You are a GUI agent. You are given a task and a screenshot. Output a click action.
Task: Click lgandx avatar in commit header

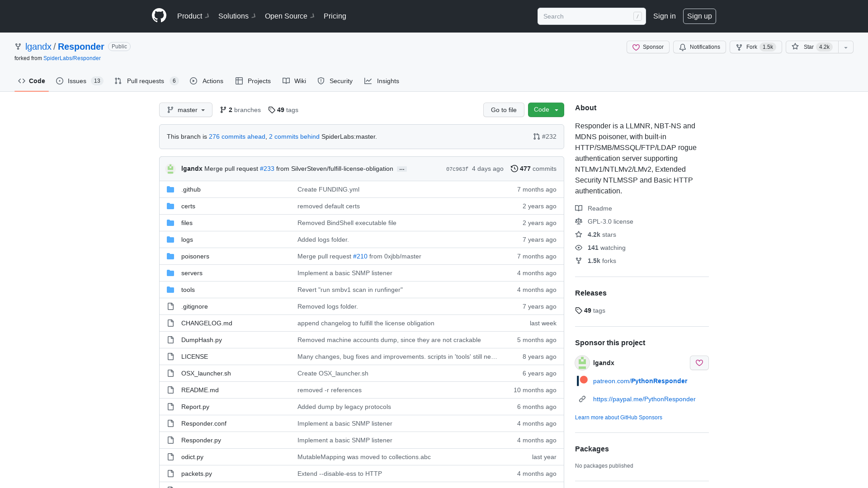[x=170, y=169]
